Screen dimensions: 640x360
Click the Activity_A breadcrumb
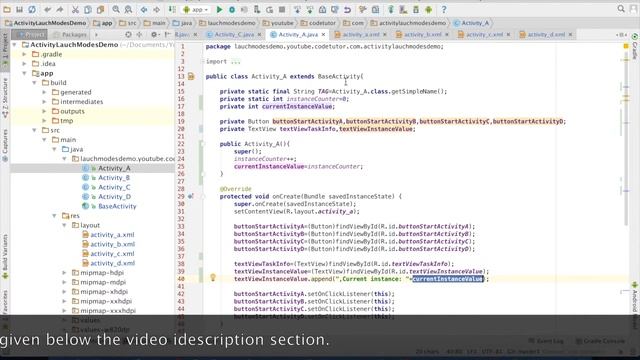(471, 23)
